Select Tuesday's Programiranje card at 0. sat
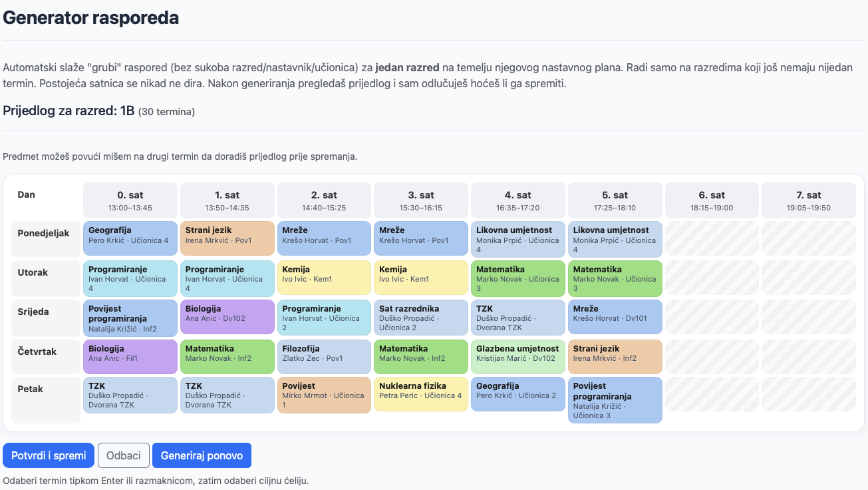The image size is (868, 490). pos(130,278)
